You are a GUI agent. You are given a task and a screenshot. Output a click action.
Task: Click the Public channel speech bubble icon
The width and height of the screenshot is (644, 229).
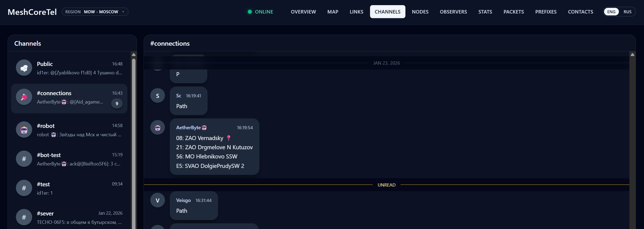click(x=24, y=68)
